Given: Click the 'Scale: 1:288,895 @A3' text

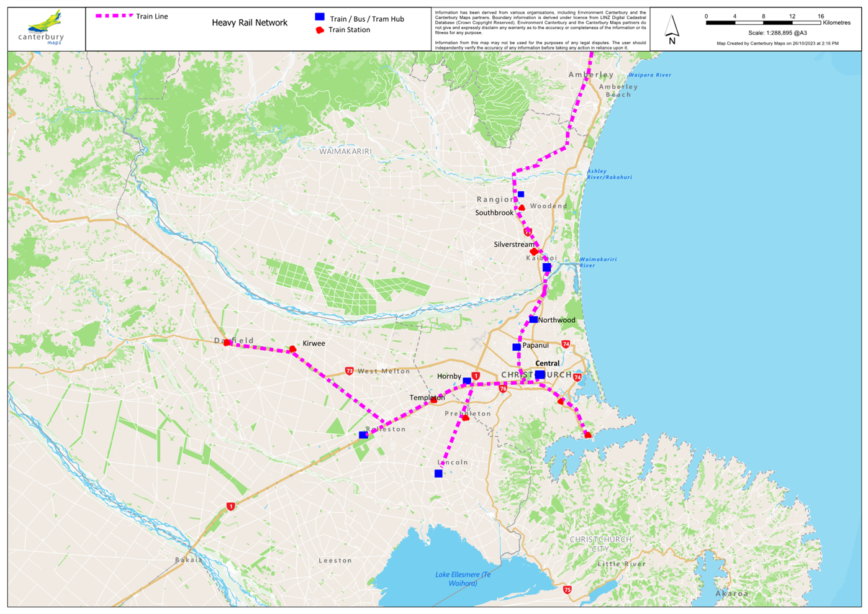Looking at the screenshot, I should [x=777, y=33].
